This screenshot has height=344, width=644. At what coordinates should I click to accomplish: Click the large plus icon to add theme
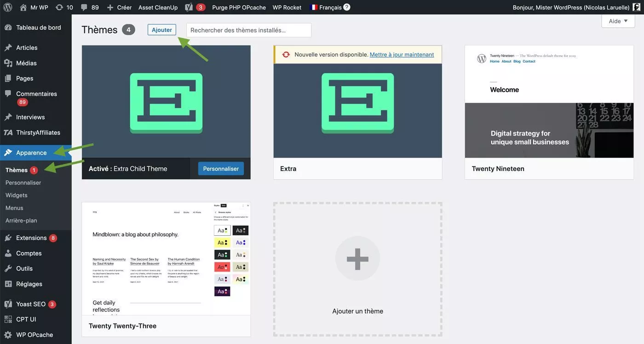pos(357,258)
